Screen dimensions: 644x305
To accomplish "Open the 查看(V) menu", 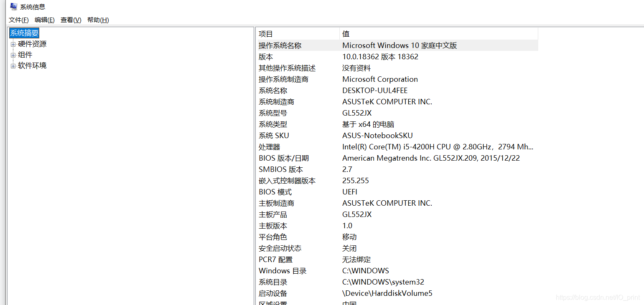I will pyautogui.click(x=71, y=20).
